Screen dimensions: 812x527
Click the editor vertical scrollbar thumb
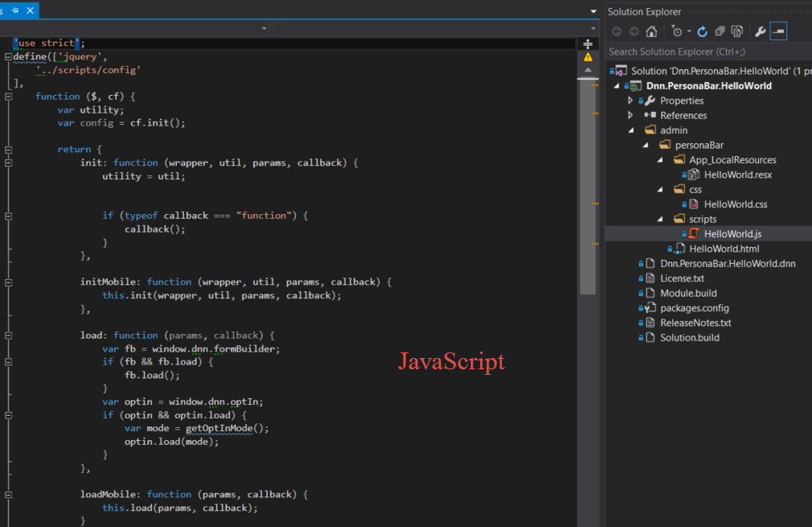click(x=588, y=187)
